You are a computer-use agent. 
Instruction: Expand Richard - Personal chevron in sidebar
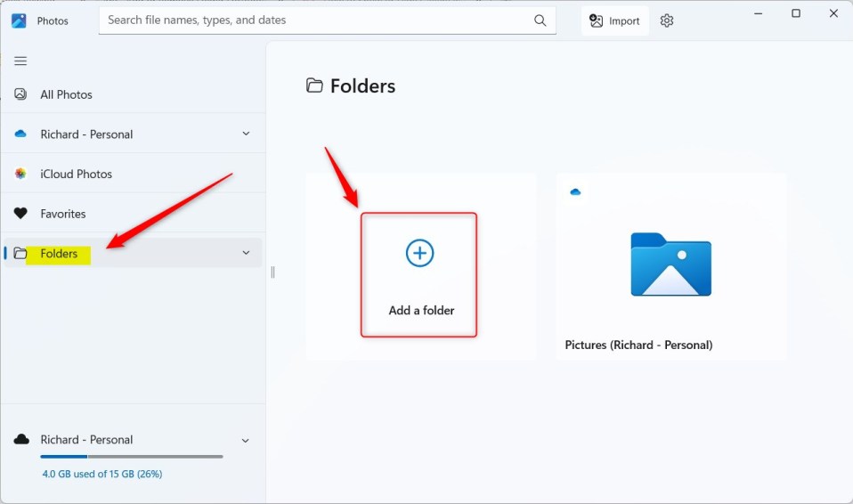246,134
